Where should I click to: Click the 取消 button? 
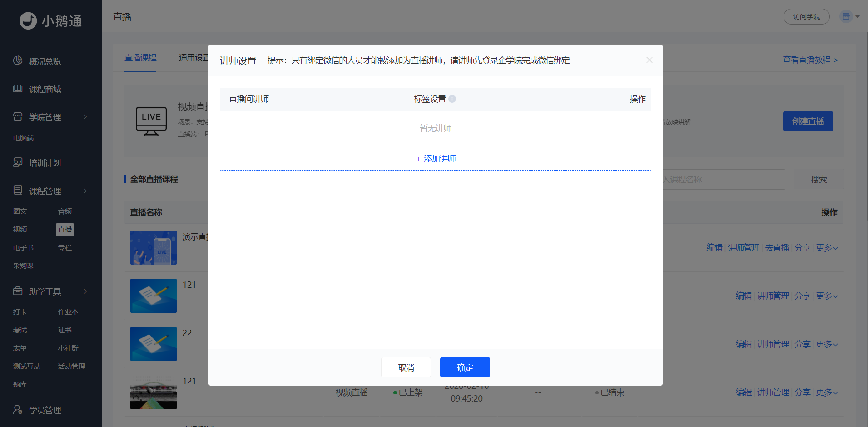[406, 367]
